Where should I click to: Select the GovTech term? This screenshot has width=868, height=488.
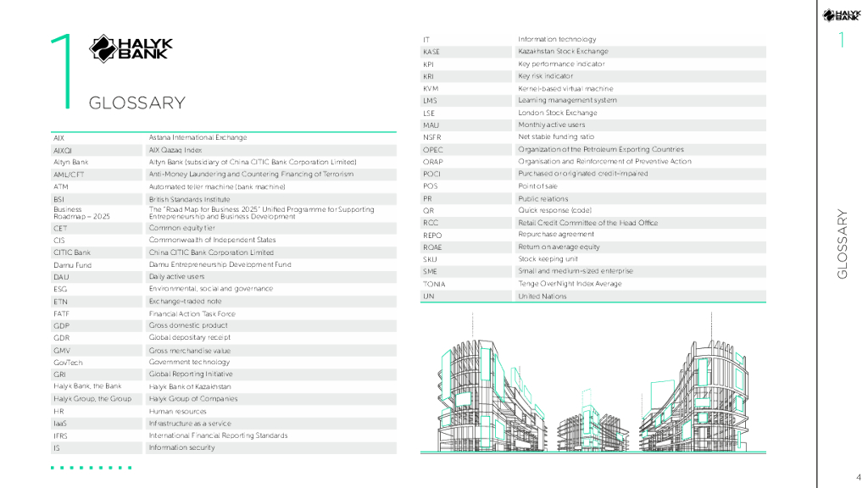click(x=68, y=363)
